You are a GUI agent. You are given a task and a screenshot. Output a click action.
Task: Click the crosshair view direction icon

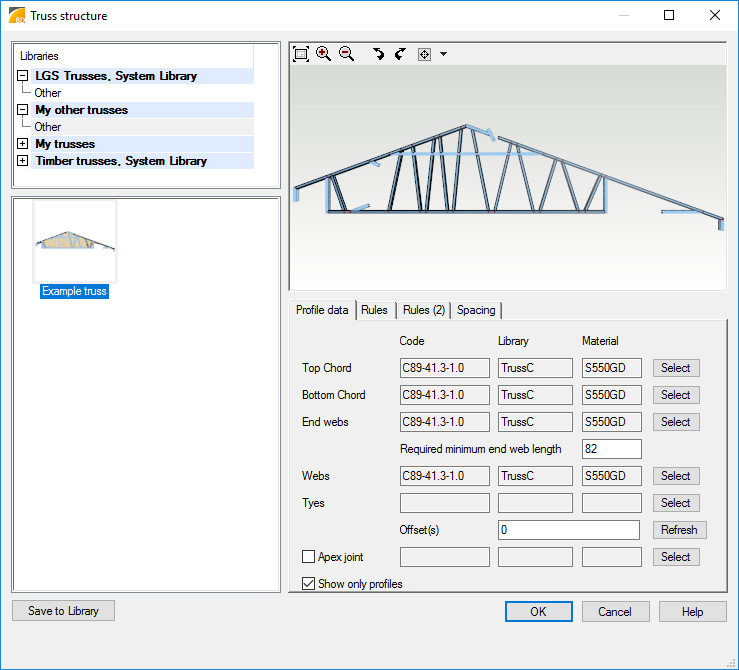click(x=424, y=54)
